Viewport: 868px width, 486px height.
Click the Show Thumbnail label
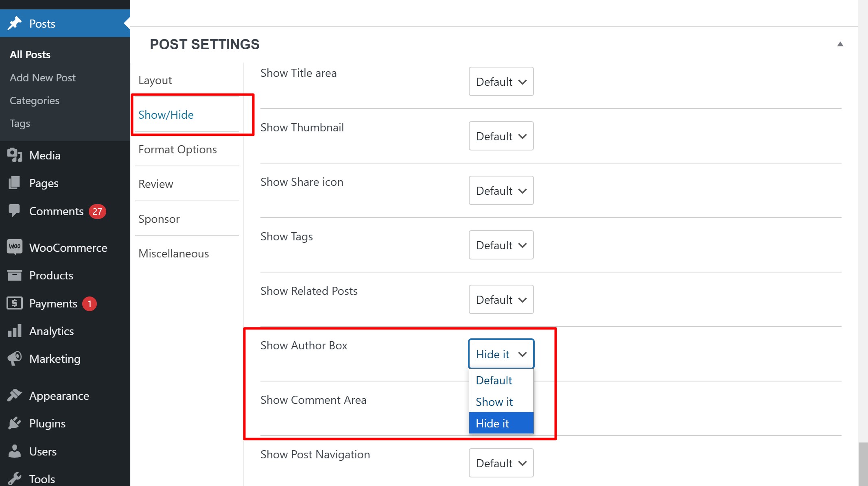pos(302,127)
